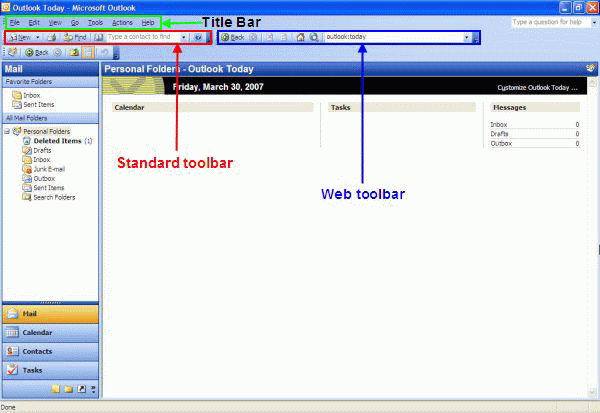
Task: Click the 'Type a question for help' box
Action: (x=550, y=22)
